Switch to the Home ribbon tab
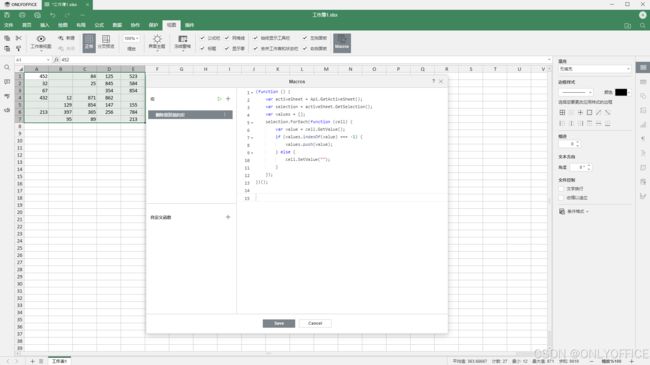 27,25
